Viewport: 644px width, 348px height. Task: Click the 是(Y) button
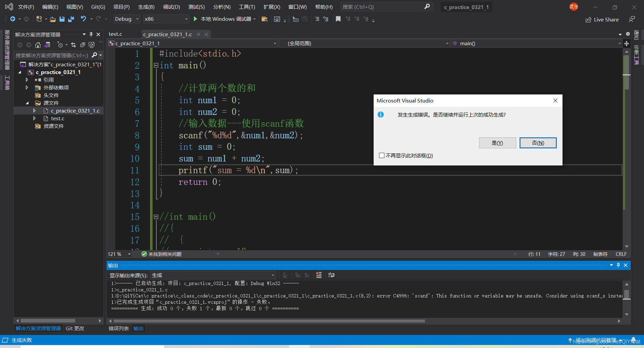coord(497,143)
